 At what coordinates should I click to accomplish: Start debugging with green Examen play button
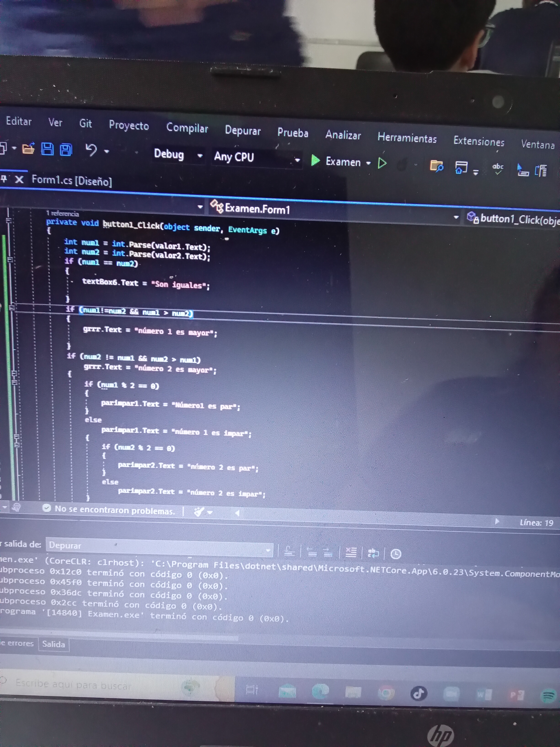click(x=316, y=160)
